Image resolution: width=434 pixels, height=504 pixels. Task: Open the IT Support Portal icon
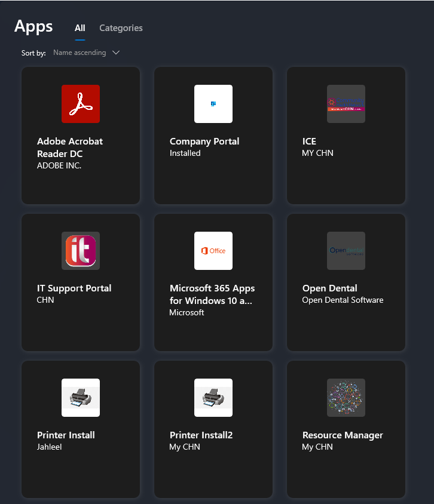(81, 251)
